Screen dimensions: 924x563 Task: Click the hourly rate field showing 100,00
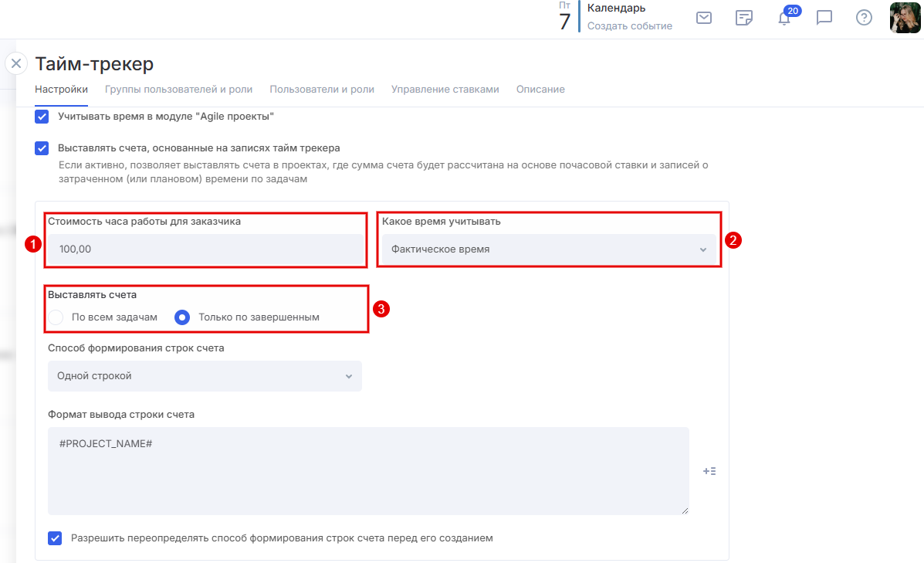[x=205, y=249]
